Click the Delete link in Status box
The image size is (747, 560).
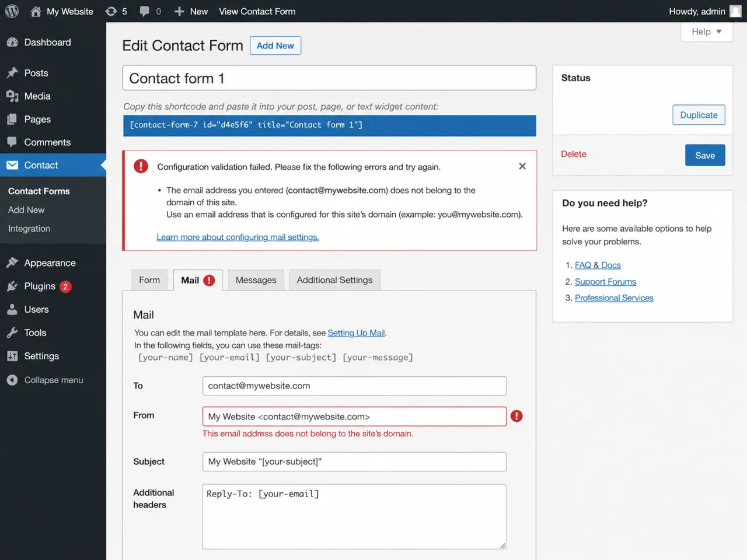point(574,154)
